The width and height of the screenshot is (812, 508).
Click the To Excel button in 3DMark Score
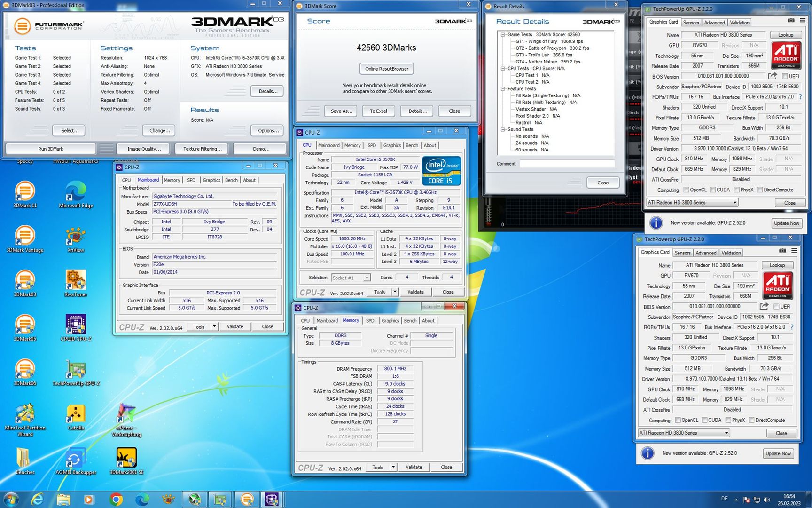click(378, 111)
